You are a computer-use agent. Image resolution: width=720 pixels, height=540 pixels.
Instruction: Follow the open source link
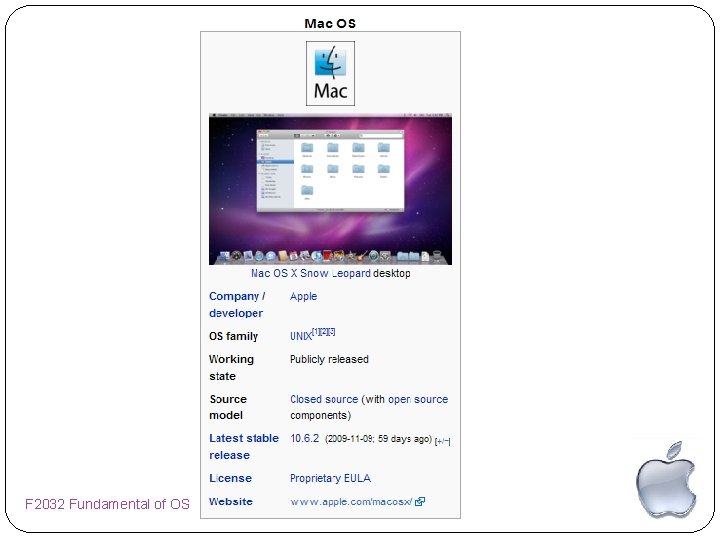tap(418, 399)
